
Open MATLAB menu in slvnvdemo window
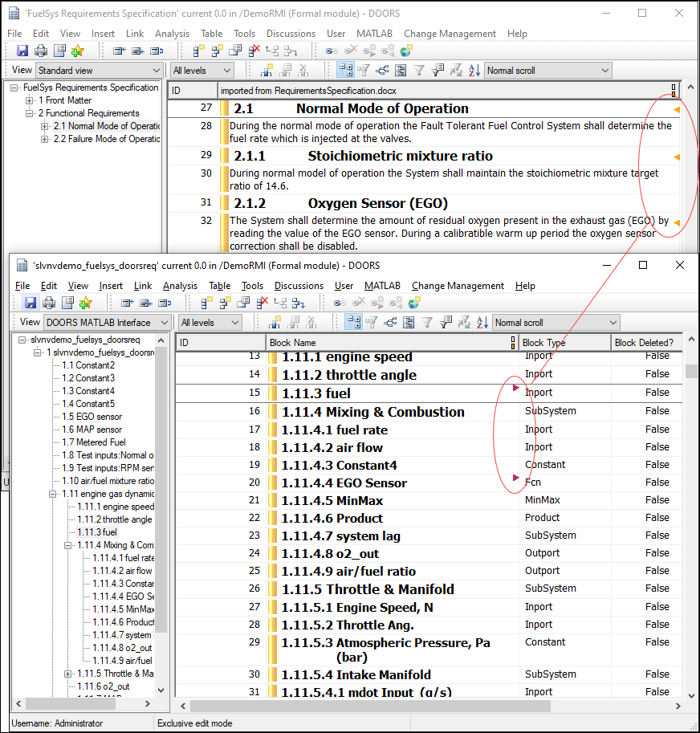pos(382,286)
